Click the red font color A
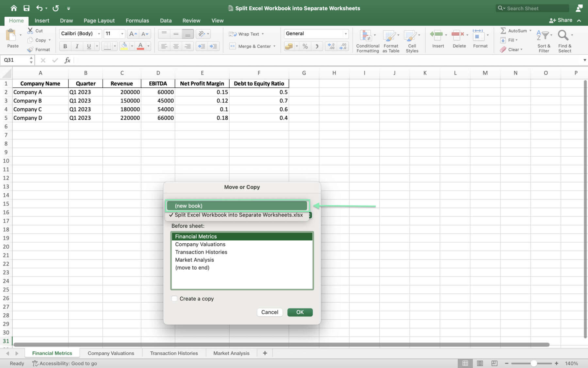This screenshot has width=588, height=368. (140, 46)
